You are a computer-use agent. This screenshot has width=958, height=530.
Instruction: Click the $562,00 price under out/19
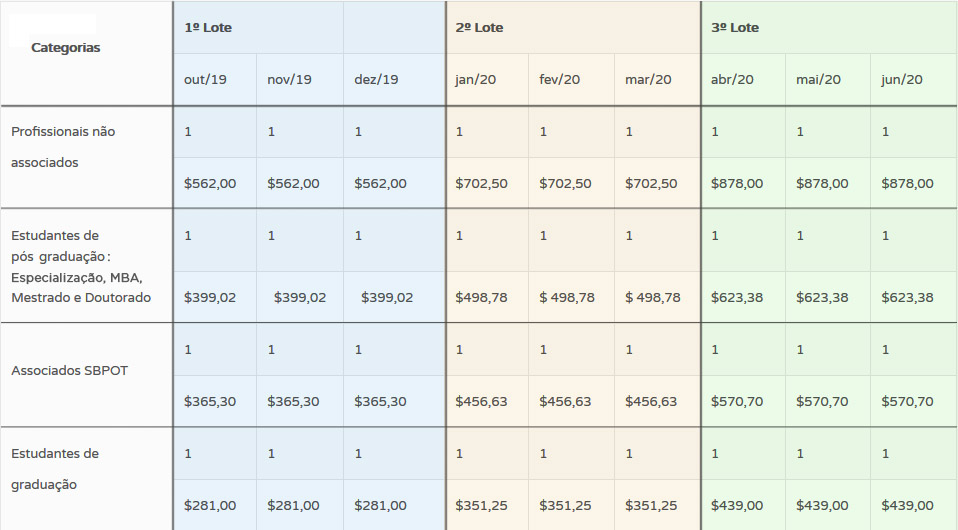pos(210,183)
